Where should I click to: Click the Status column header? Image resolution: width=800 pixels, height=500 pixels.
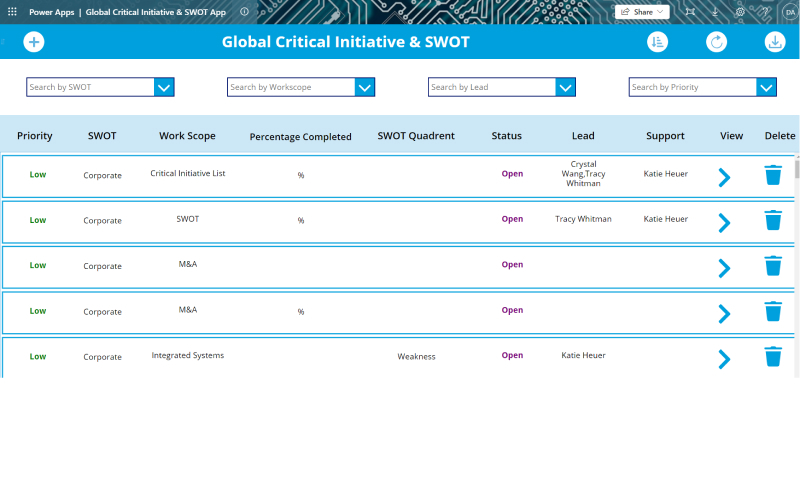(507, 136)
